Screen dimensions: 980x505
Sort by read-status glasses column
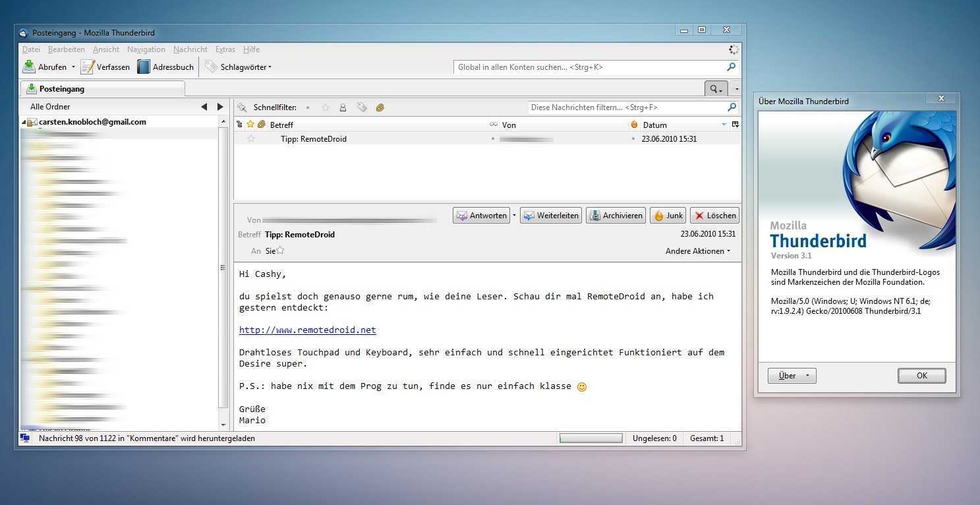[494, 125]
